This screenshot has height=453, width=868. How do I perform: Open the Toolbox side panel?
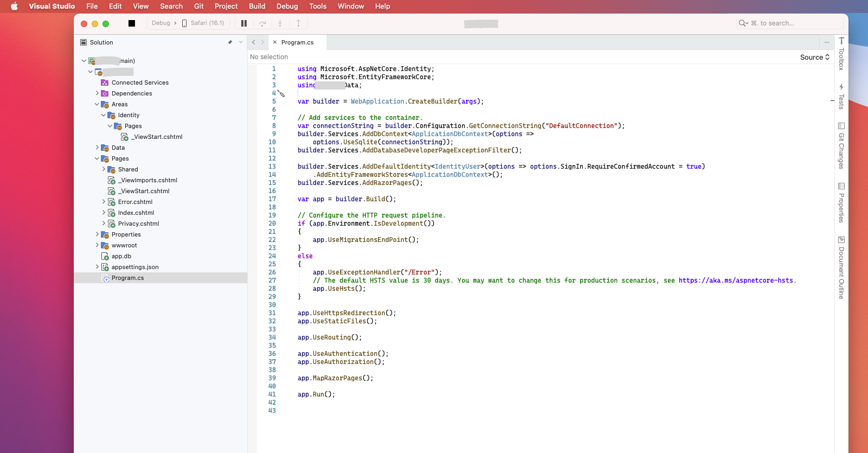tap(841, 54)
